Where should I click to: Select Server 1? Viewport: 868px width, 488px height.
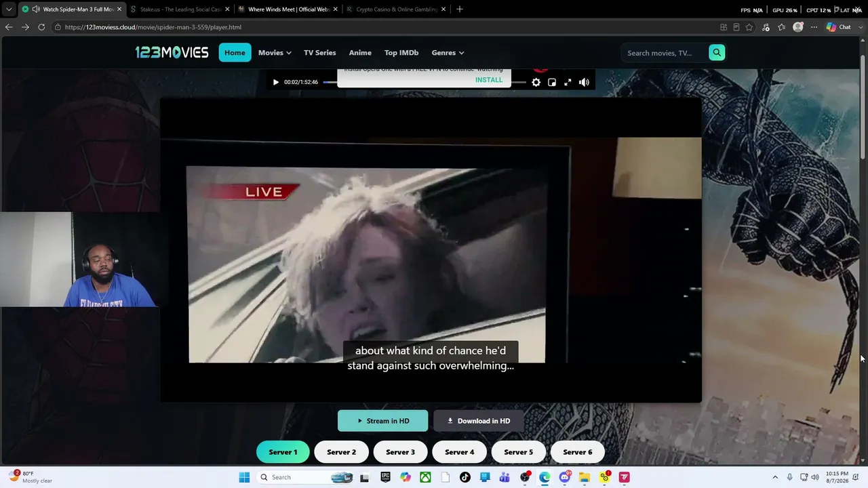283,452
